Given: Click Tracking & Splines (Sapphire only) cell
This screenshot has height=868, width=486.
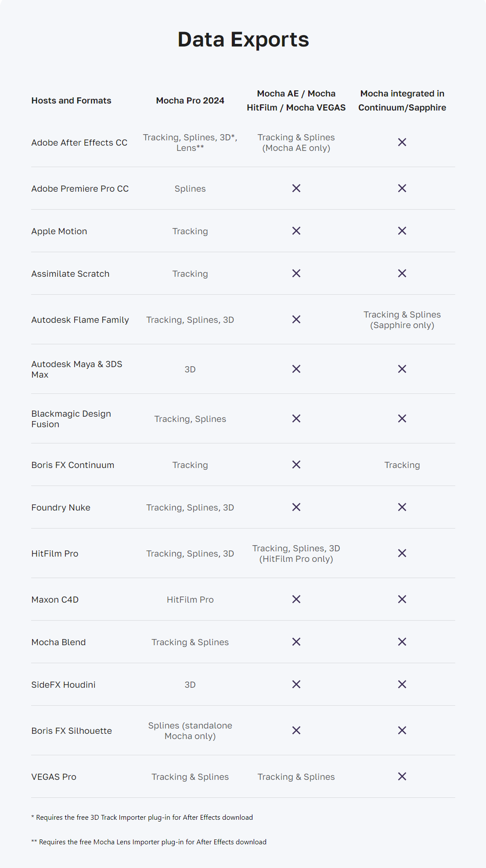Looking at the screenshot, I should (402, 320).
